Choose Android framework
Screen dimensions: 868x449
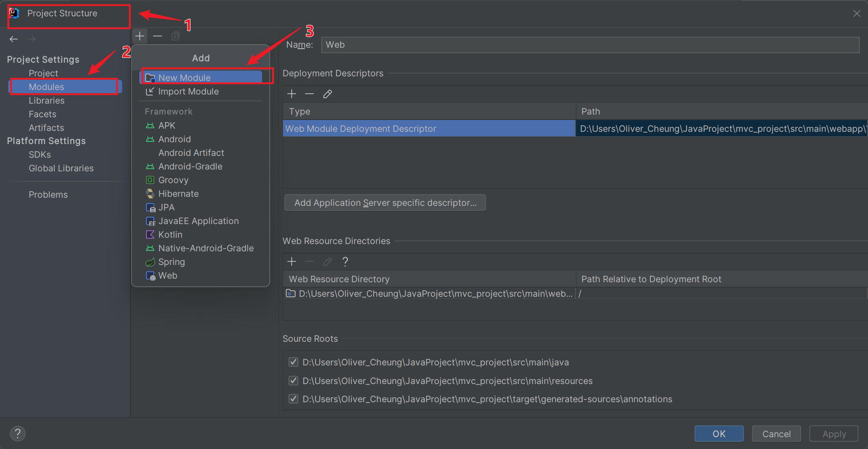point(201,139)
